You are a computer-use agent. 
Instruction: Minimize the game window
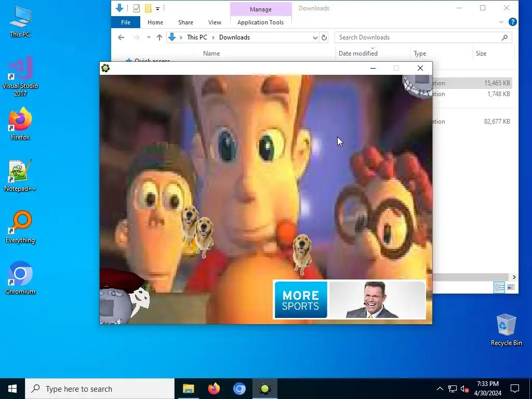(x=373, y=68)
